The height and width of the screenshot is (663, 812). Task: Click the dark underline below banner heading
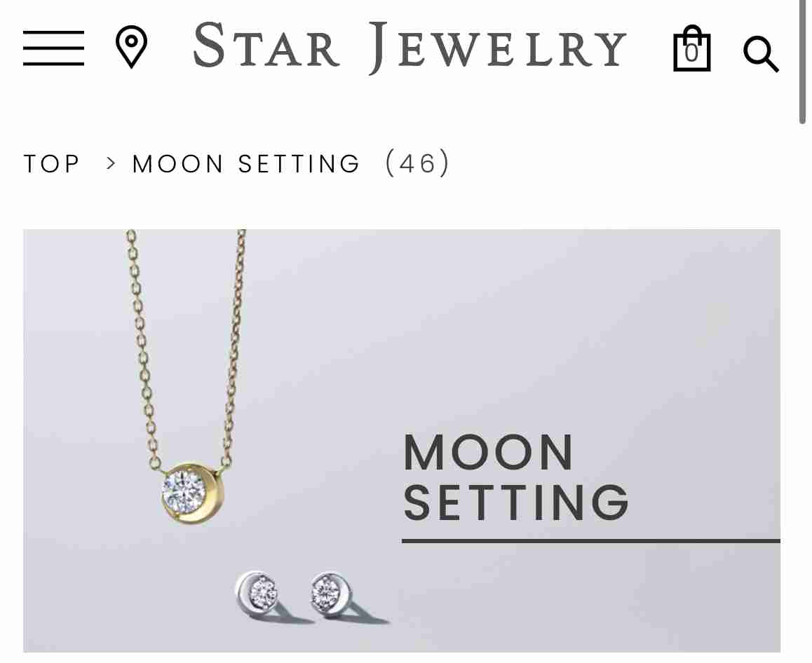tap(591, 541)
